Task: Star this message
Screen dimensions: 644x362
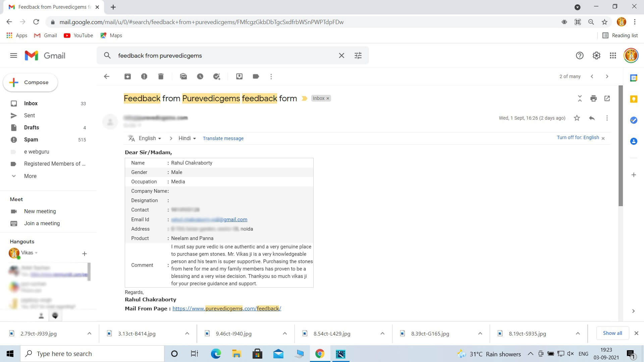Action: click(577, 118)
